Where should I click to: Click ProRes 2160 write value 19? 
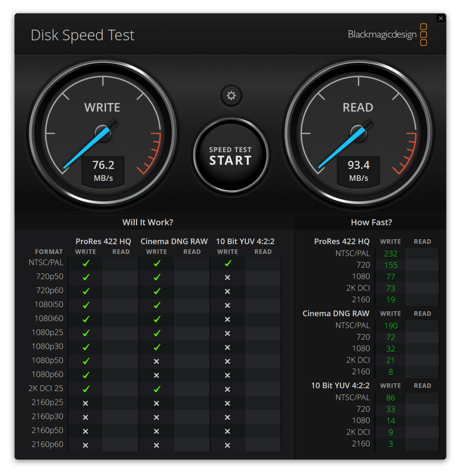click(x=390, y=300)
